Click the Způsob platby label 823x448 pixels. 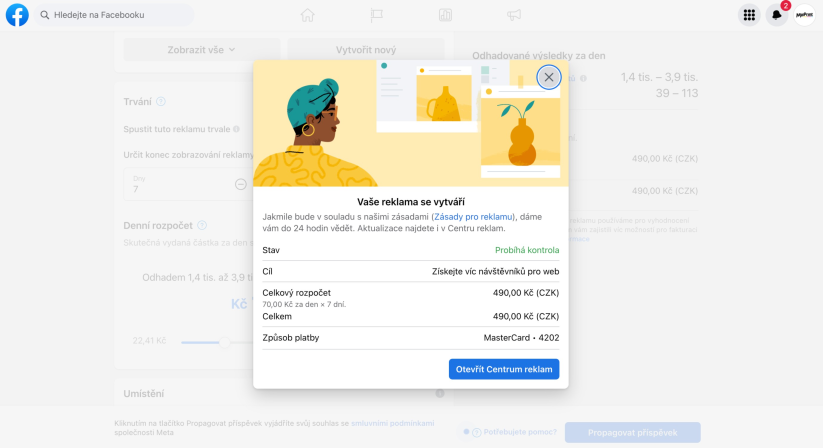(291, 338)
